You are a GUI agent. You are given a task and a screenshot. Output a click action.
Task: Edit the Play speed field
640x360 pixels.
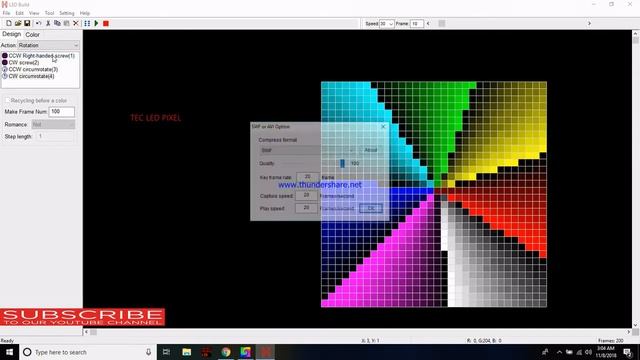(x=306, y=208)
